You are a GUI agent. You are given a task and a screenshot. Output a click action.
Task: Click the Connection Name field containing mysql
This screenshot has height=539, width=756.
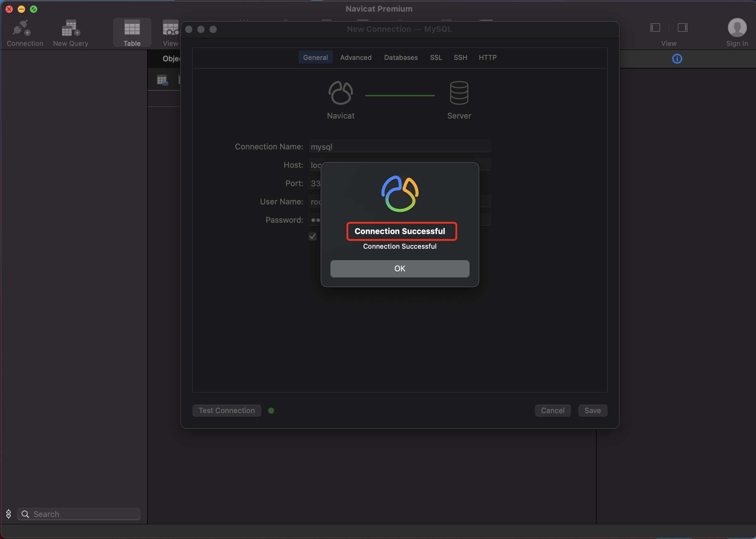(400, 146)
